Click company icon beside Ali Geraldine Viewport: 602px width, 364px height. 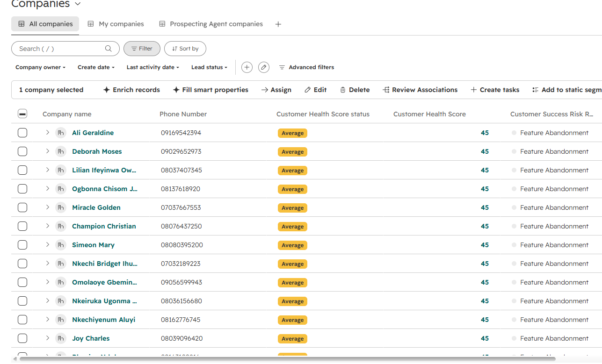point(60,133)
